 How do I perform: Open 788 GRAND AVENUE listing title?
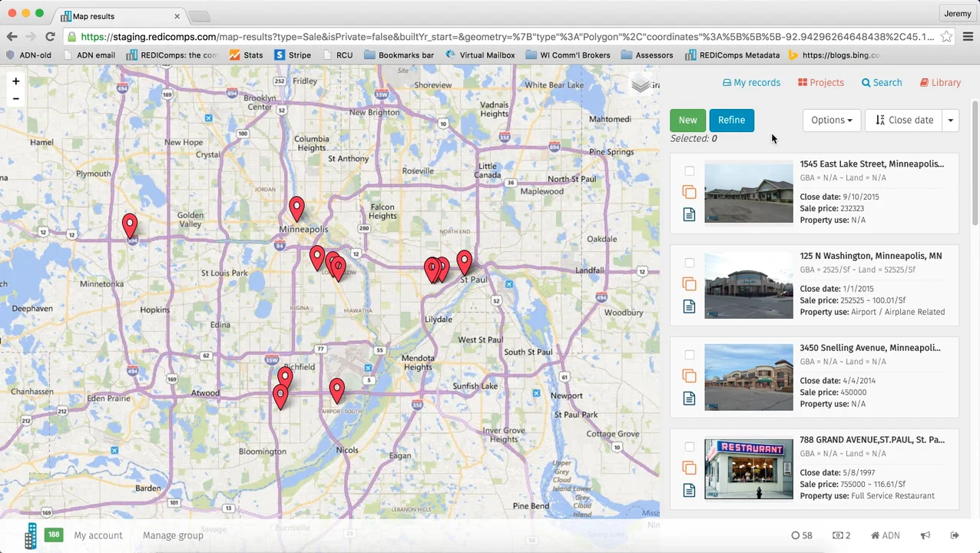coord(872,440)
